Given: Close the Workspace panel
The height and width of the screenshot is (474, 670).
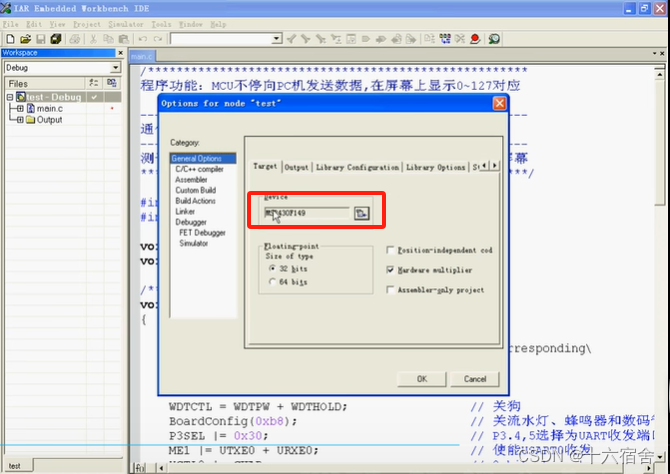Looking at the screenshot, I should tap(120, 53).
